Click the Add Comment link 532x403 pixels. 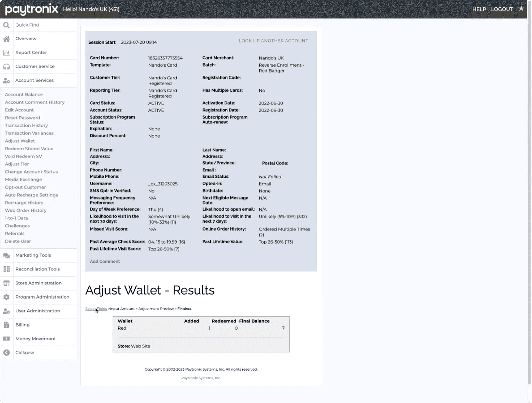105,261
